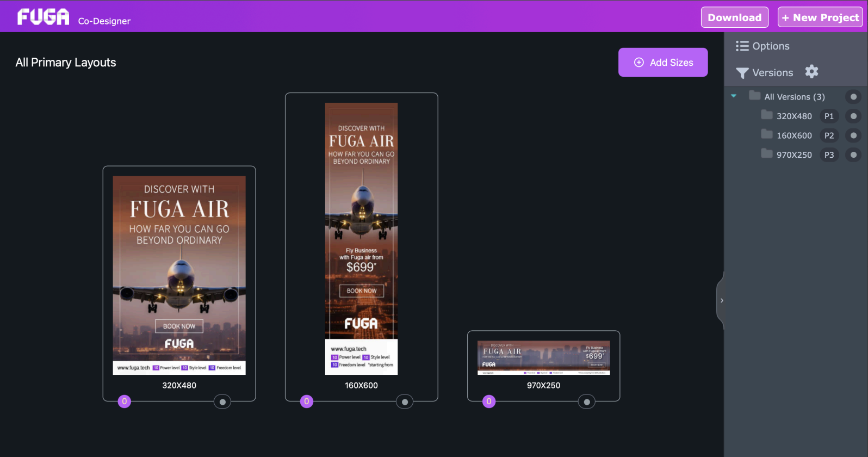Click the Versions filter funnel icon
The width and height of the screenshot is (868, 457).
[x=742, y=73]
